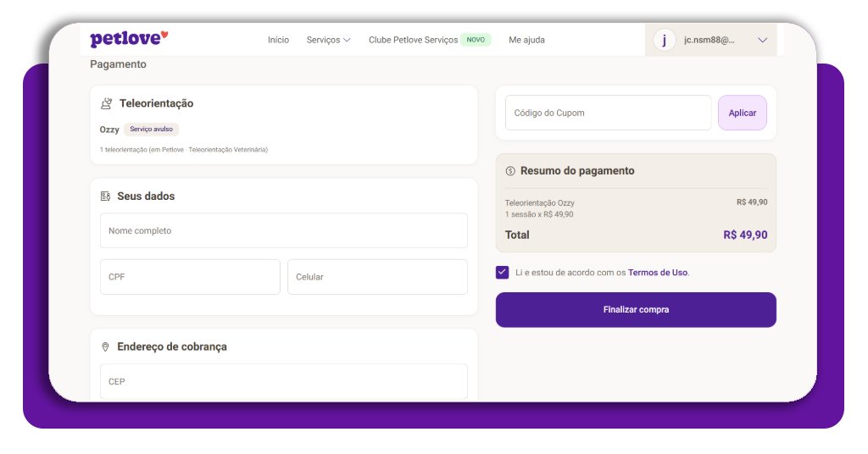868x454 pixels.
Task: Expand the Serviços dropdown menu
Action: [328, 40]
